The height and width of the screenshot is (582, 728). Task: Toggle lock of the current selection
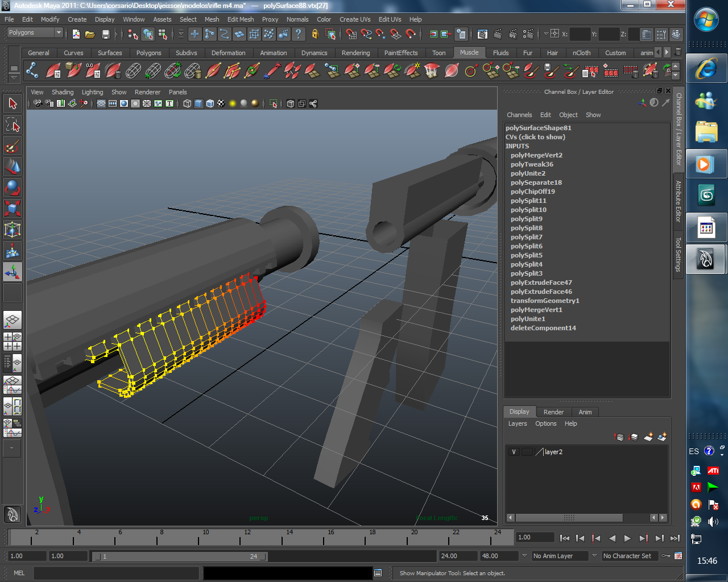[x=315, y=34]
